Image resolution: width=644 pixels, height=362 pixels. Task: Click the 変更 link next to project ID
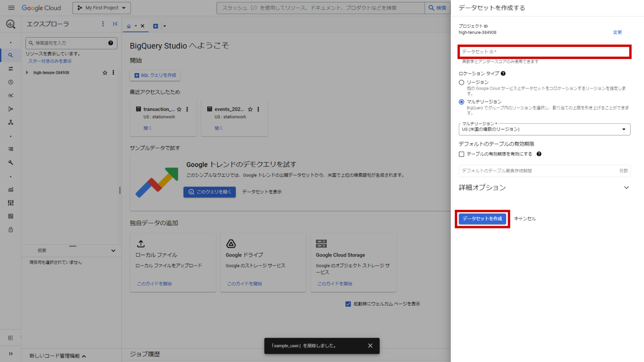[x=617, y=32]
